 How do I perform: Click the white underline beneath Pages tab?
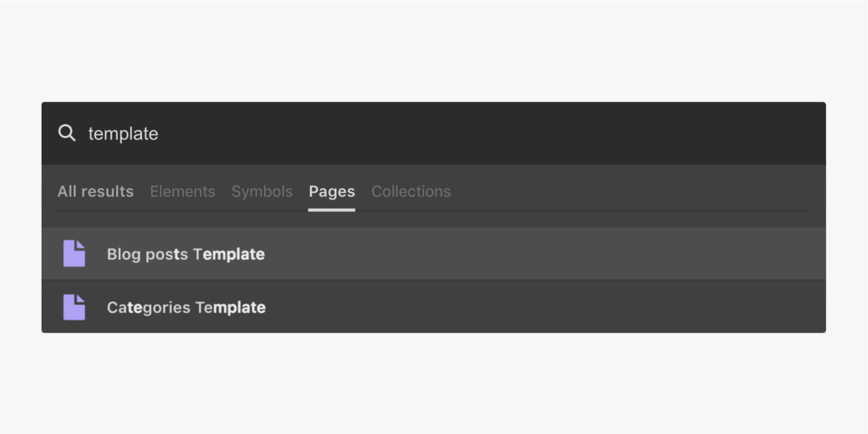point(332,210)
